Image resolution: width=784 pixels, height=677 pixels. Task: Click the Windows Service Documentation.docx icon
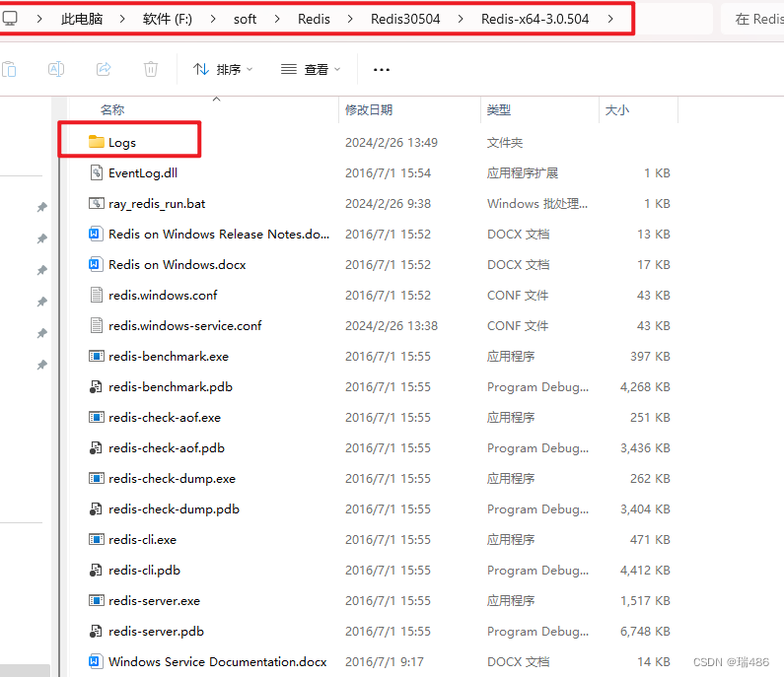click(96, 661)
